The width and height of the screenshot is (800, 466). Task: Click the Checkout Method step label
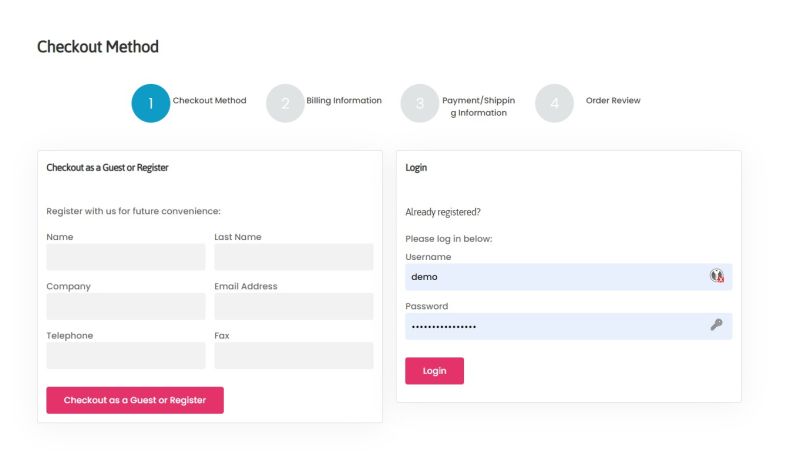pyautogui.click(x=209, y=100)
